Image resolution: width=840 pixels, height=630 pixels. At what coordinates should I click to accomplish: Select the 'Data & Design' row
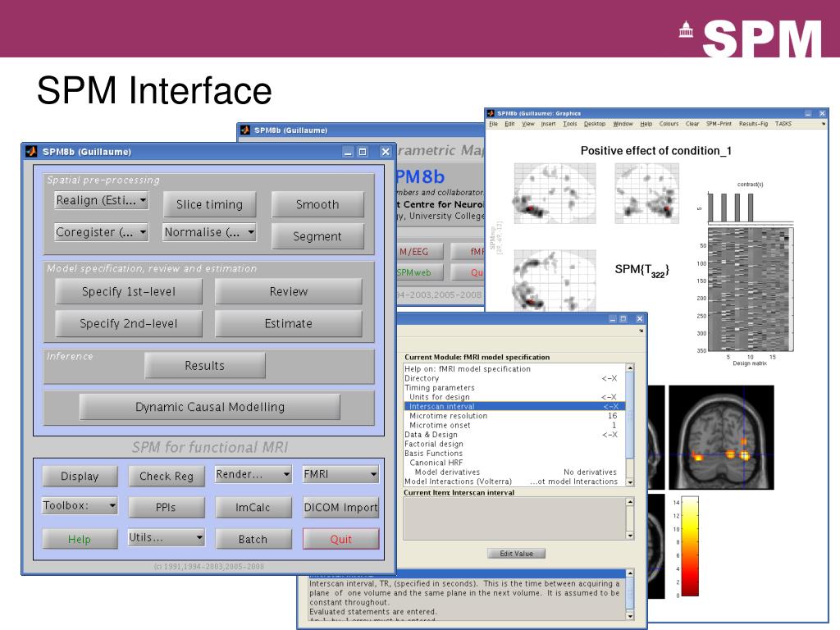(514, 435)
